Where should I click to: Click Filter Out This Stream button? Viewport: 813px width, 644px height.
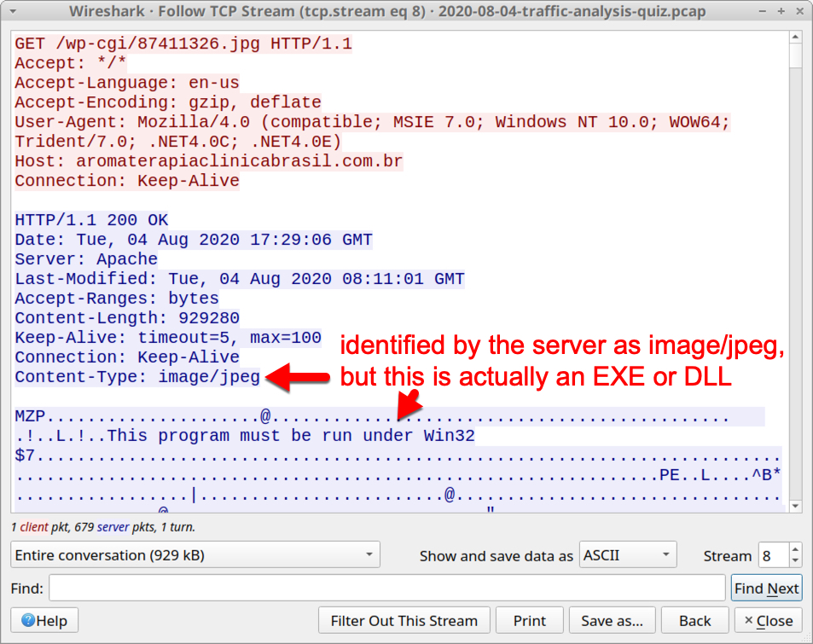[404, 620]
